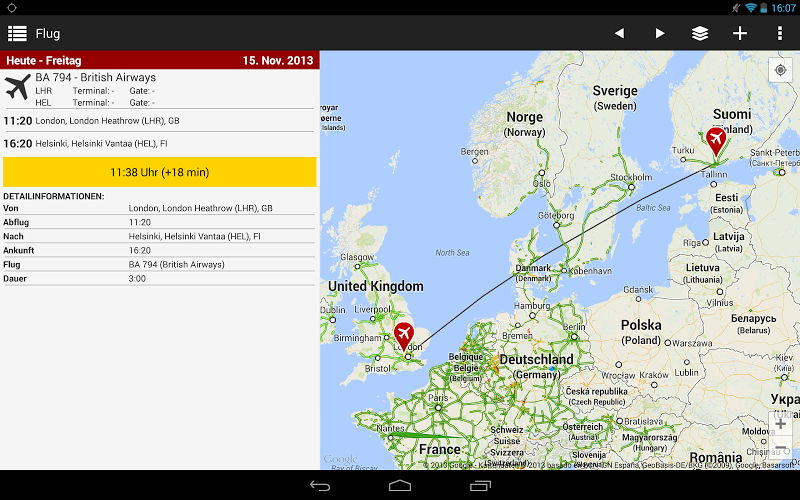
Task: Tap the Android home button
Action: pos(400,486)
